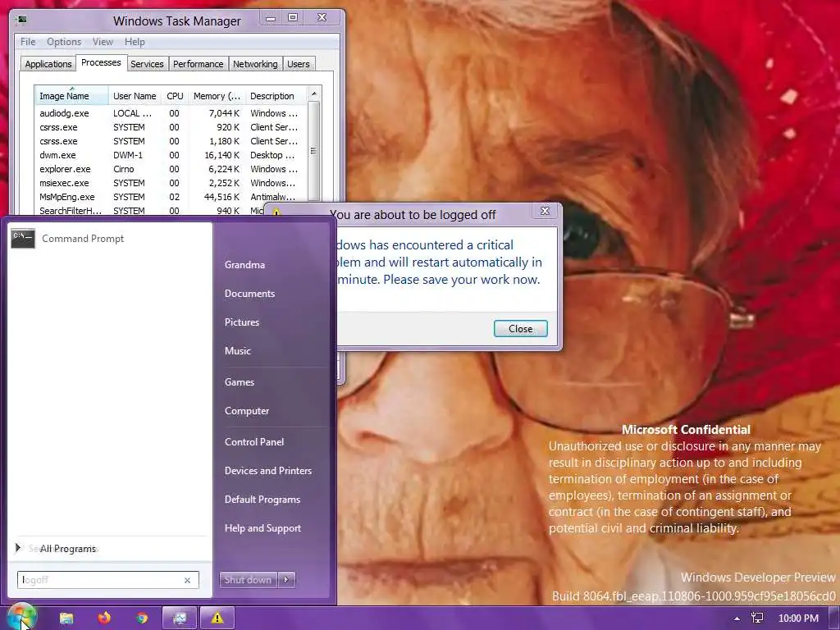The height and width of the screenshot is (630, 840).
Task: Open Task Manager Help menu
Action: 135,42
